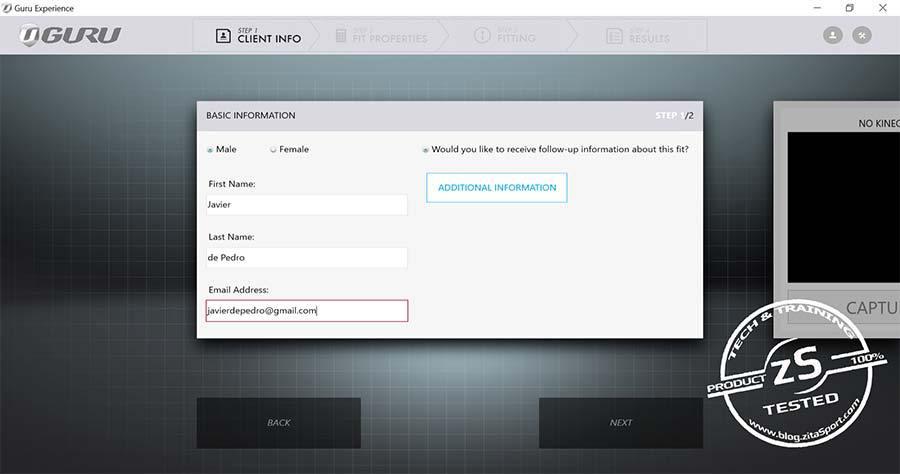Open the user account icon
This screenshot has width=900, height=474.
click(832, 35)
